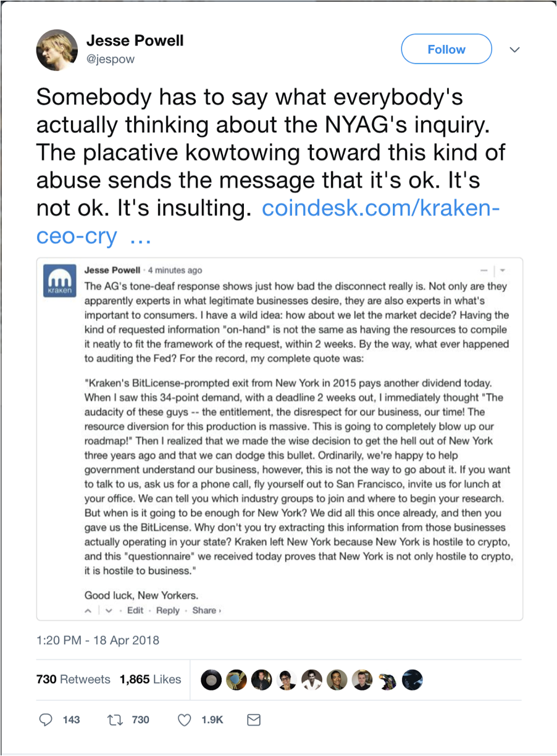557x756 pixels.
Task: Like the tweet with heart icon
Action: click(x=185, y=720)
